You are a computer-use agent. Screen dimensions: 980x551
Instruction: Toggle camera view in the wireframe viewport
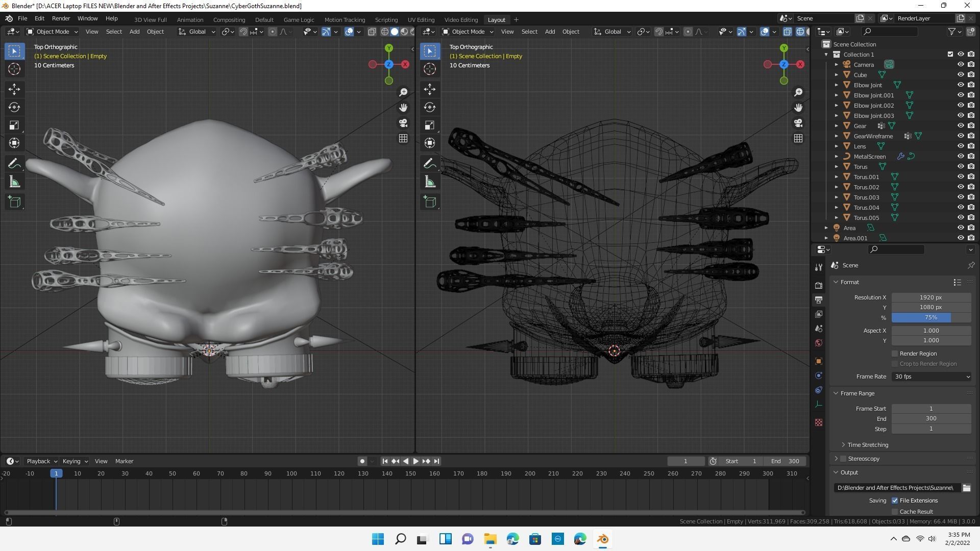pos(798,123)
